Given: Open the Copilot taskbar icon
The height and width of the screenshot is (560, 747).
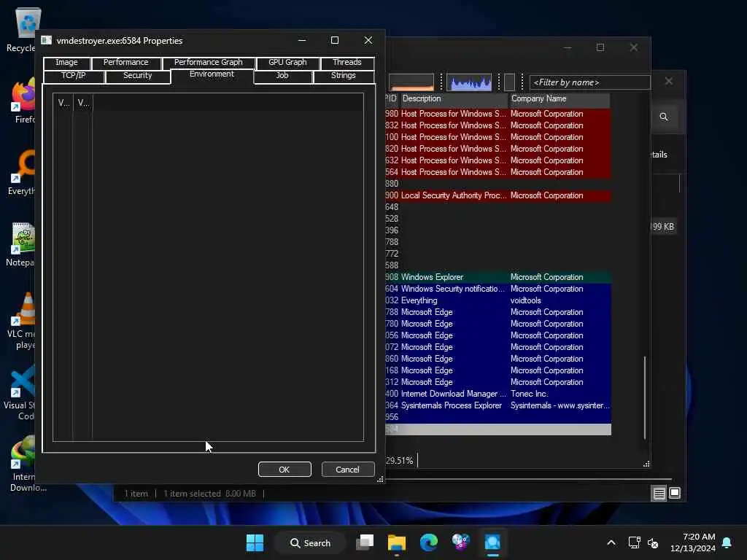Looking at the screenshot, I should [461, 542].
